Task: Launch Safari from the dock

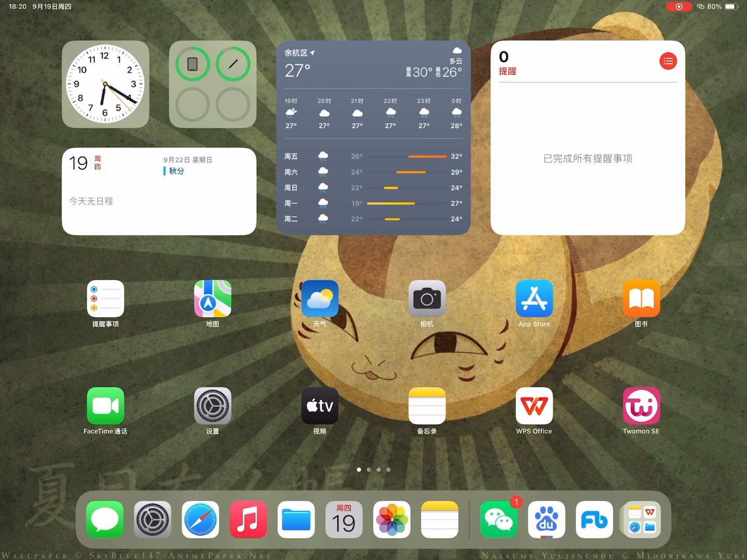Action: point(200,520)
